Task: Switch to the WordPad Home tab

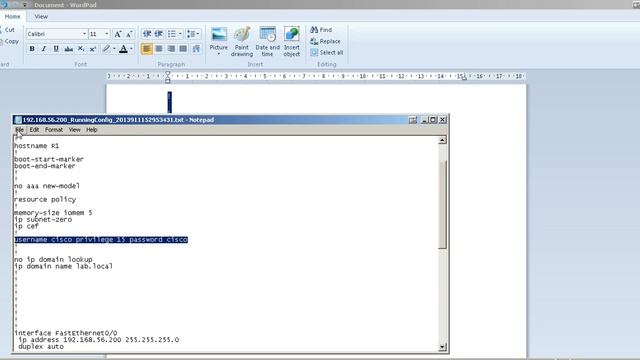Action: (x=12, y=16)
